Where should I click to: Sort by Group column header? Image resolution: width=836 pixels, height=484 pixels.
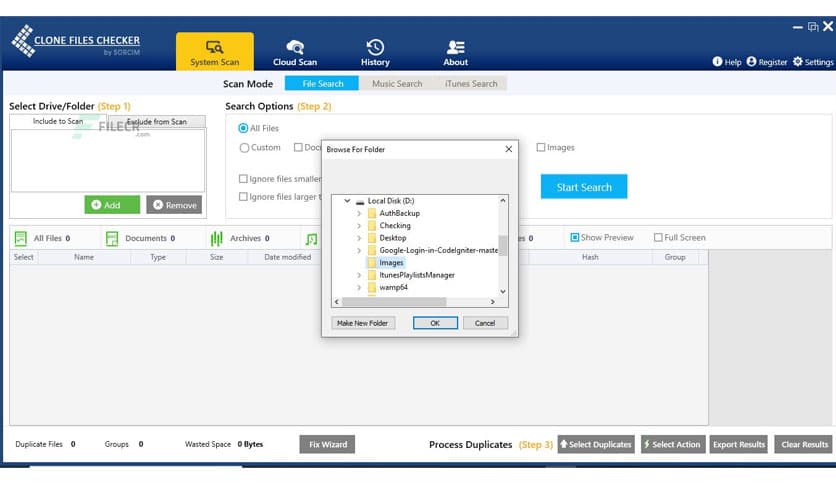pos(675,257)
